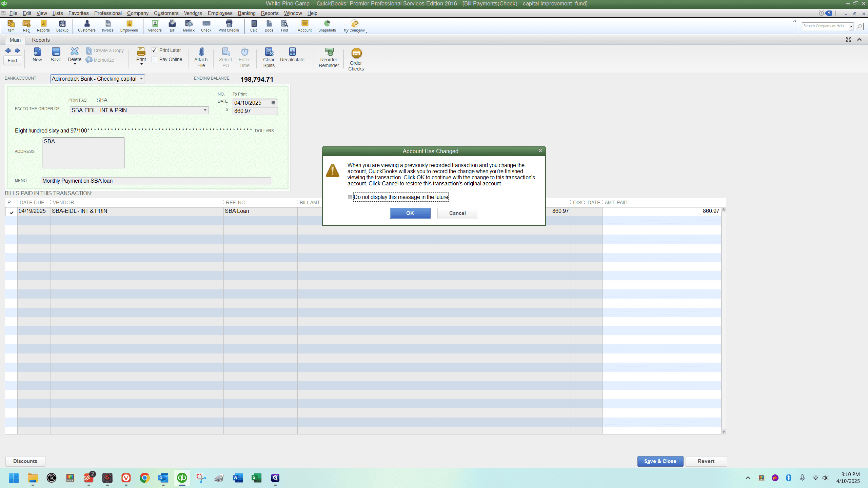The image size is (868, 488).
Task: Uncheck the Print Later checkbox
Action: click(x=155, y=50)
